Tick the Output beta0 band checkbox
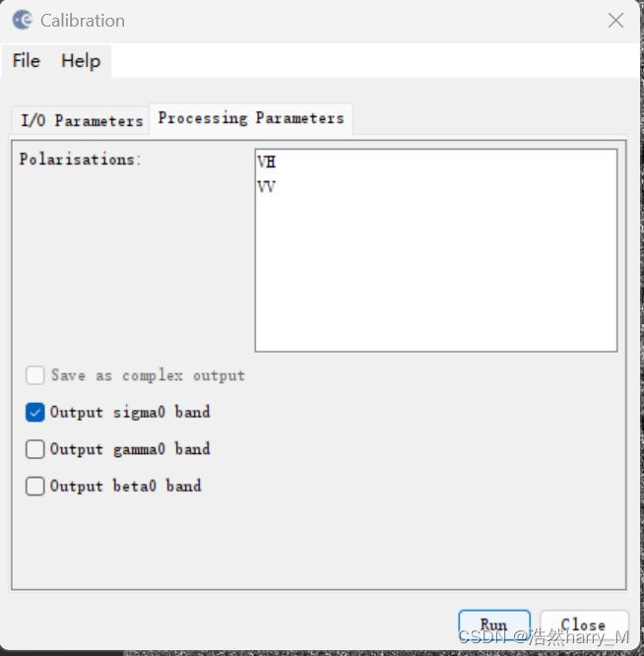This screenshot has height=656, width=644. pos(35,486)
